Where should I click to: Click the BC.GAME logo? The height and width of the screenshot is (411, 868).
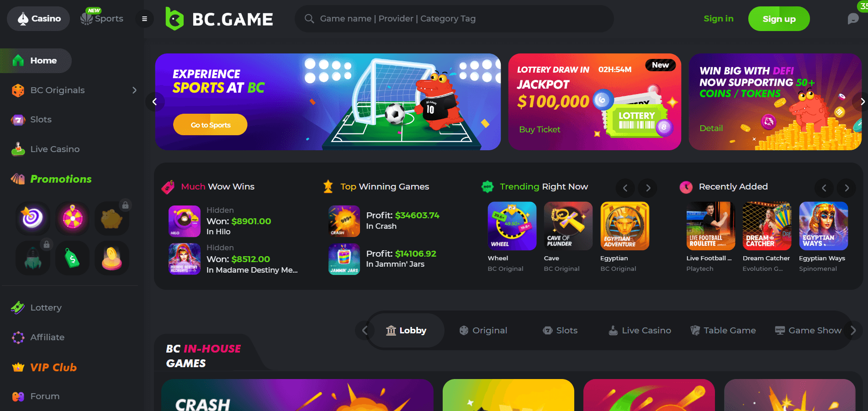coord(219,19)
